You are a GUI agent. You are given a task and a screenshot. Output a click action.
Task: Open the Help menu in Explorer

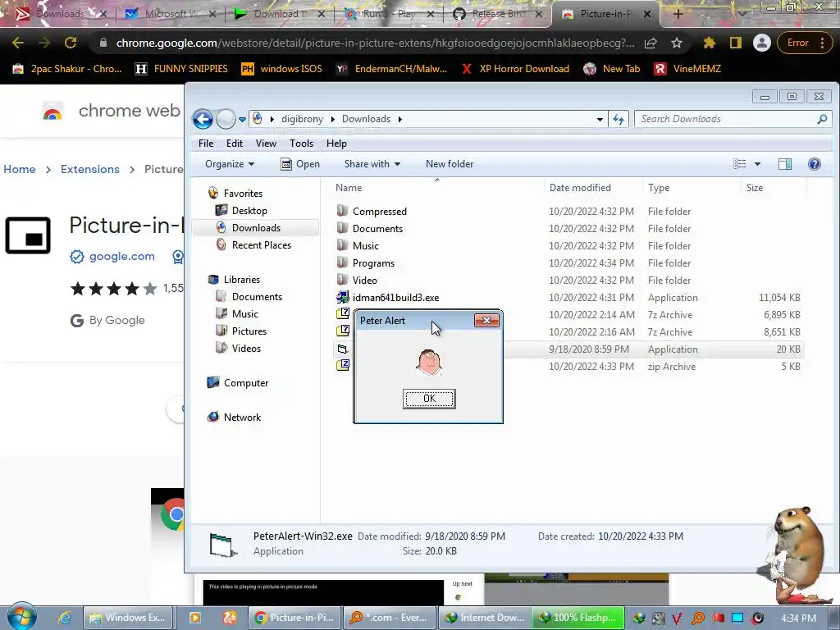click(336, 144)
